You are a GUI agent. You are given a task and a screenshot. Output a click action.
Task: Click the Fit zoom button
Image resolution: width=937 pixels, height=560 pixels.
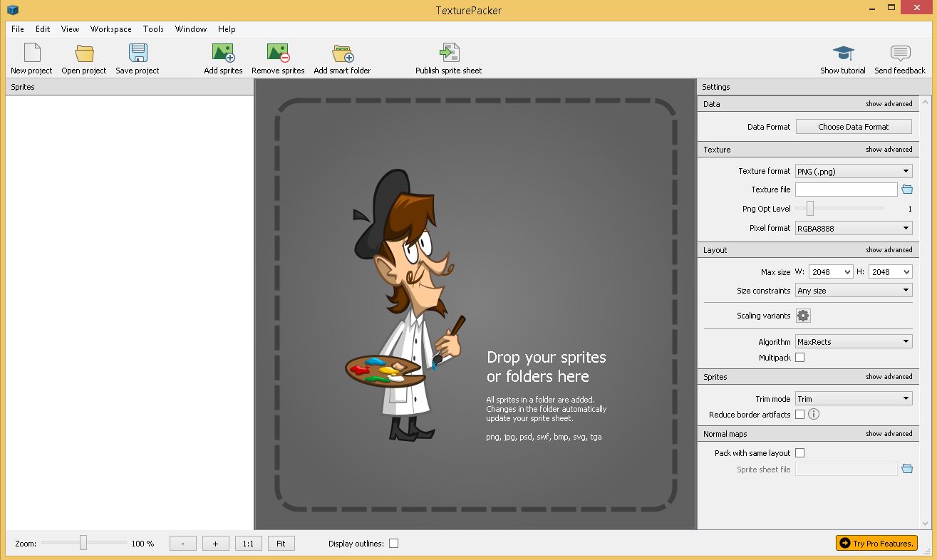pyautogui.click(x=281, y=544)
